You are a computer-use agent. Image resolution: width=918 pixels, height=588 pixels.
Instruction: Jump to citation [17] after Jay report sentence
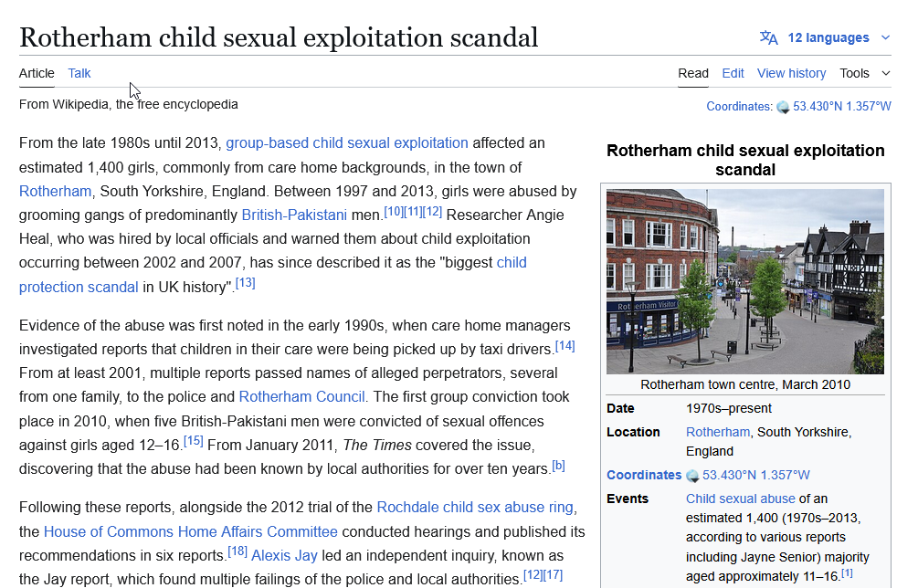click(554, 575)
